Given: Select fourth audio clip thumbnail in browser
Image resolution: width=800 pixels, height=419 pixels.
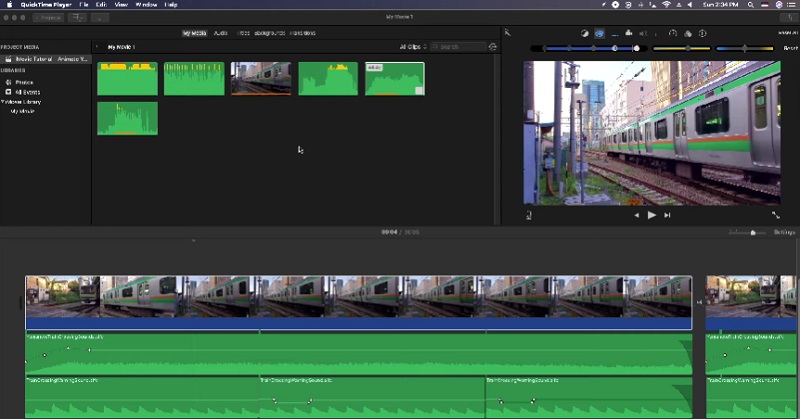Looking at the screenshot, I should pyautogui.click(x=328, y=79).
